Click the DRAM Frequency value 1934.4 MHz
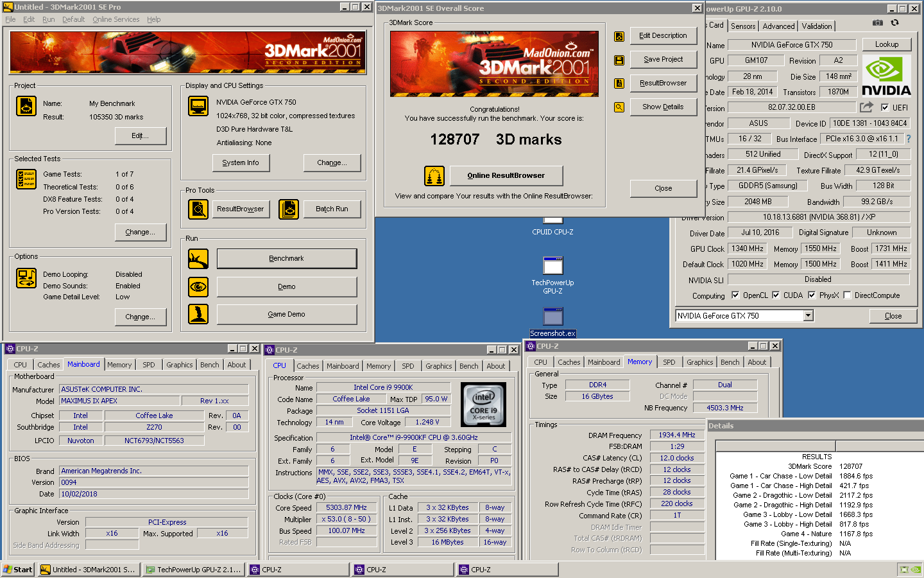This screenshot has height=578, width=924. (677, 435)
